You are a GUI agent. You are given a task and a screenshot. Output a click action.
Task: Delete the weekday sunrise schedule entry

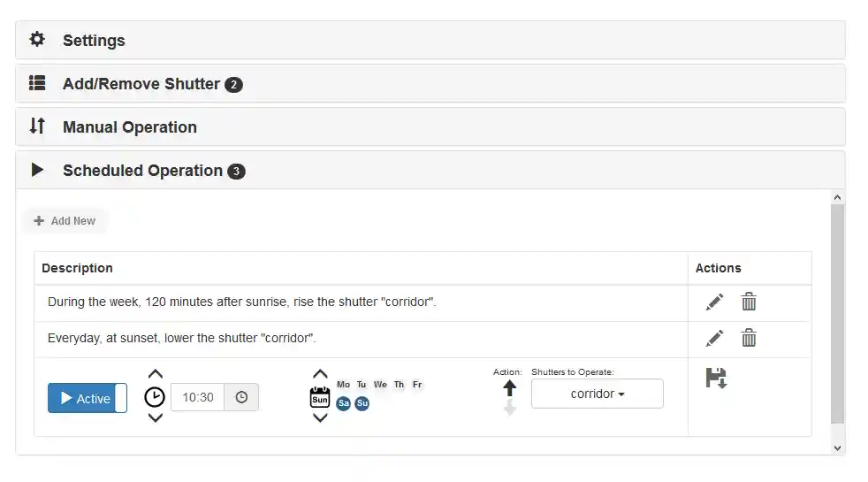pos(749,302)
